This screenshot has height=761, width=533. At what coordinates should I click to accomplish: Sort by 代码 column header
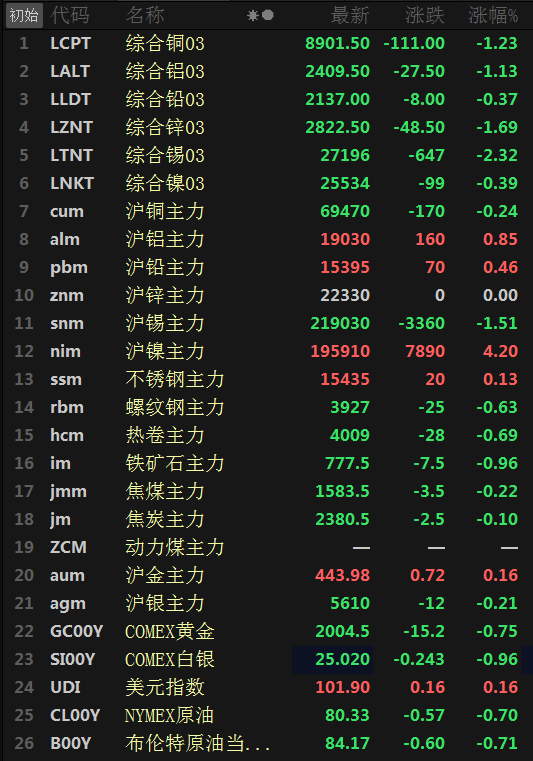coord(70,16)
